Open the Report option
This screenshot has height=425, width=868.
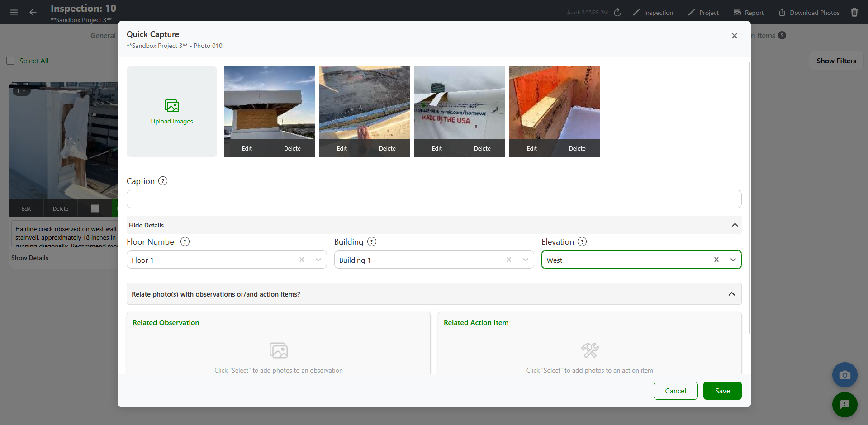(x=749, y=13)
